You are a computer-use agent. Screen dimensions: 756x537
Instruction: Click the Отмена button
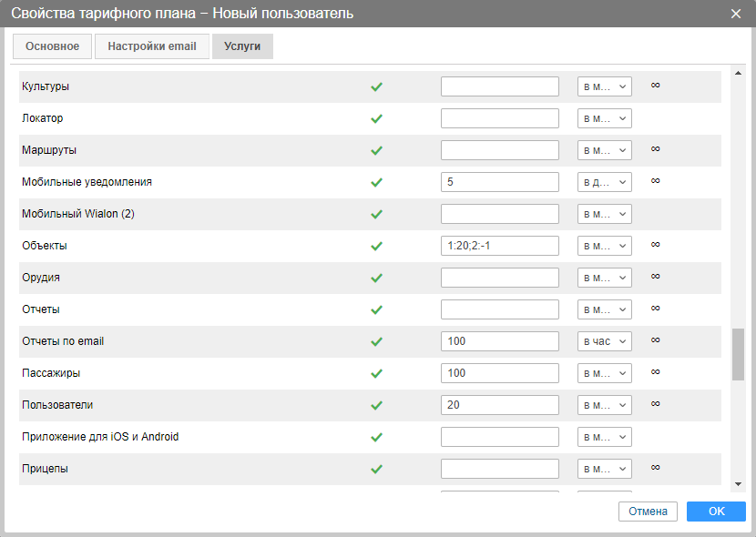click(x=648, y=512)
